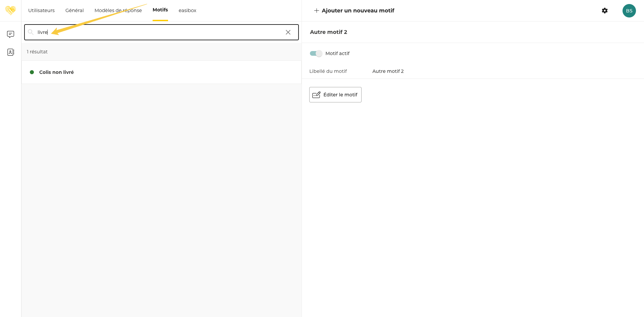The height and width of the screenshot is (317, 644).
Task: Open the conversations chat icon in sidebar
Action: coord(10,34)
